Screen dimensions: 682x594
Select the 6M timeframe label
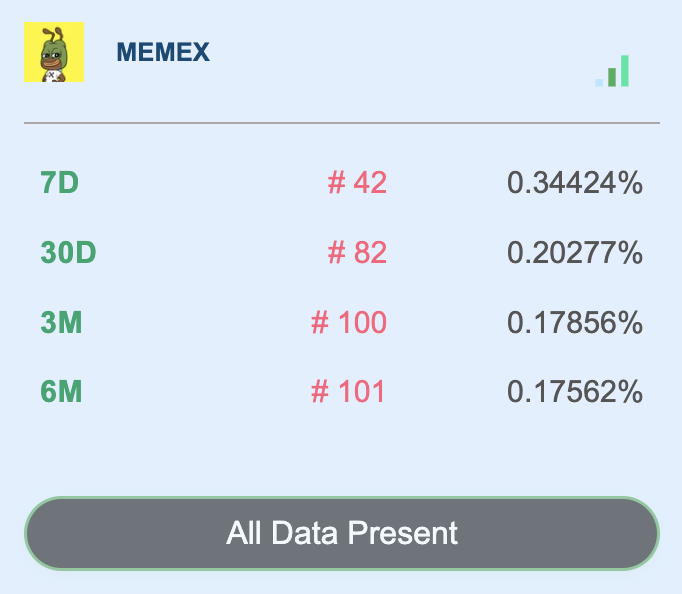[61, 391]
